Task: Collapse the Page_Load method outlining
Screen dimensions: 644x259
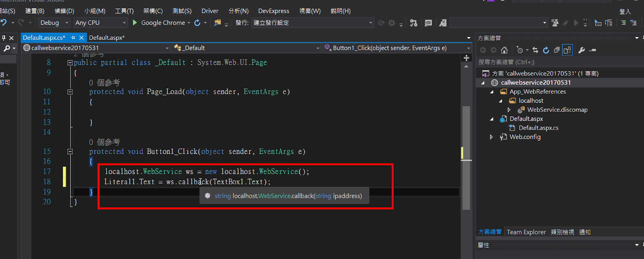Action: (70, 92)
